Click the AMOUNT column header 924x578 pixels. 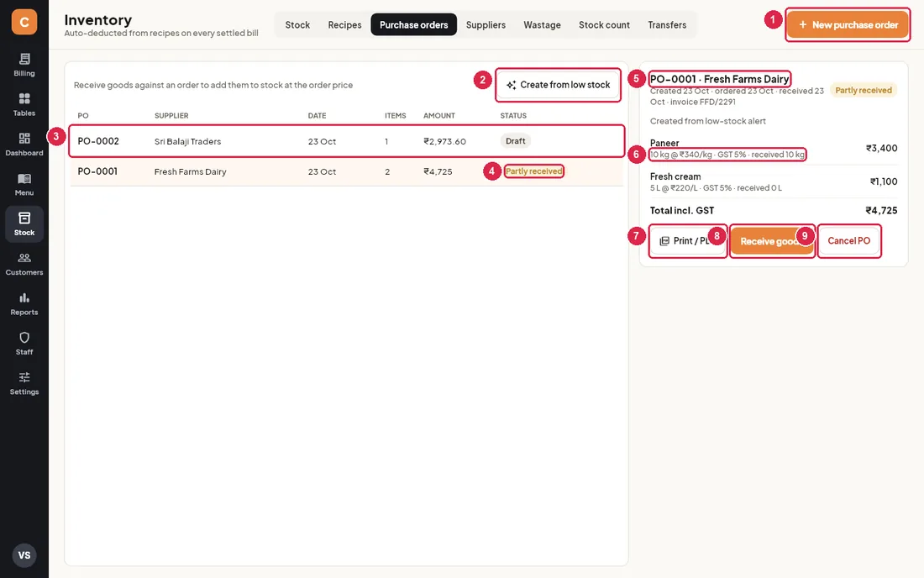439,115
